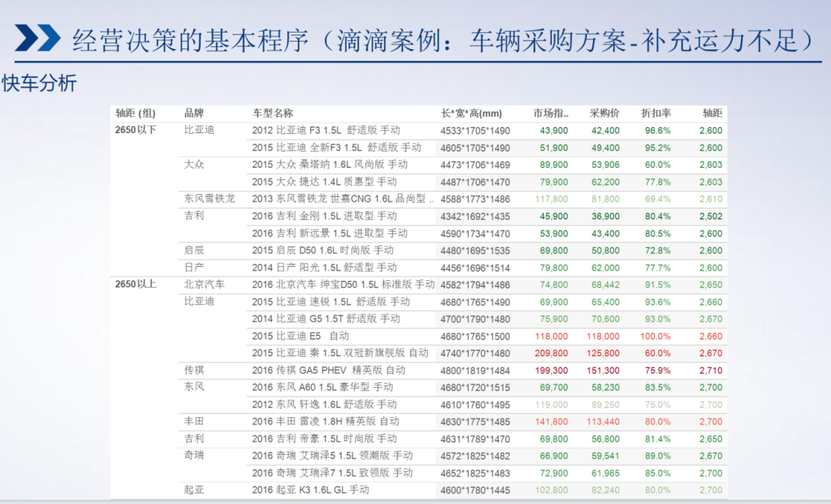Select model '2015 启辰 D50 1.6L 时尚版 手动'
831x504 pixels.
pyautogui.click(x=322, y=250)
